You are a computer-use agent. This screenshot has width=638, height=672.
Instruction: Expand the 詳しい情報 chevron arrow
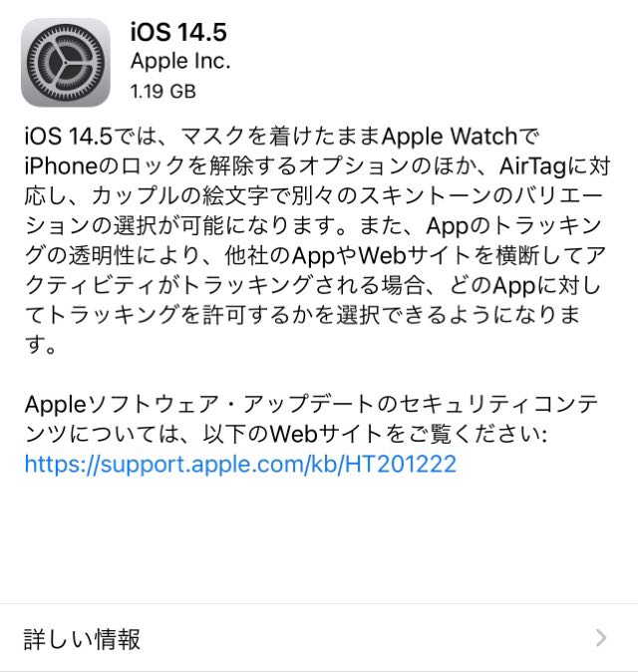(601, 638)
